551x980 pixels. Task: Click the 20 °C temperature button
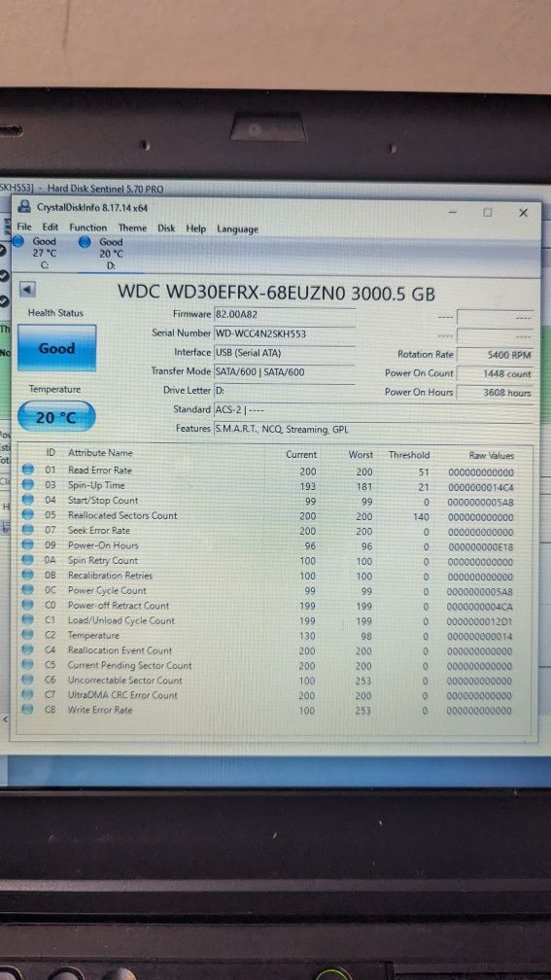[56, 417]
